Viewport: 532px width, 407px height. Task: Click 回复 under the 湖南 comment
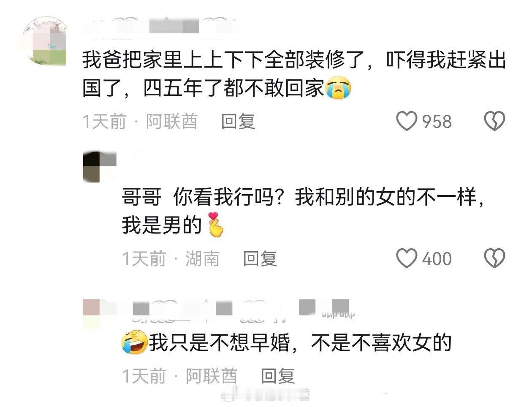[x=260, y=258]
